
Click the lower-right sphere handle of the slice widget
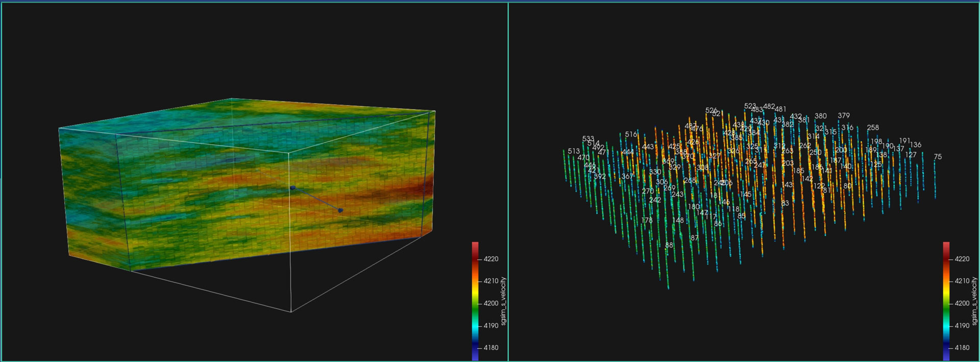point(340,210)
